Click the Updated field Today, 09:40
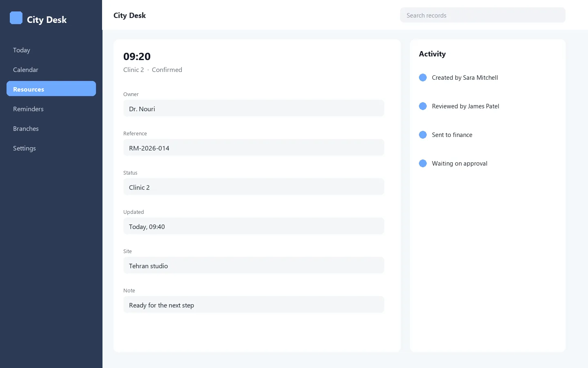Image resolution: width=588 pixels, height=368 pixels. tap(254, 226)
